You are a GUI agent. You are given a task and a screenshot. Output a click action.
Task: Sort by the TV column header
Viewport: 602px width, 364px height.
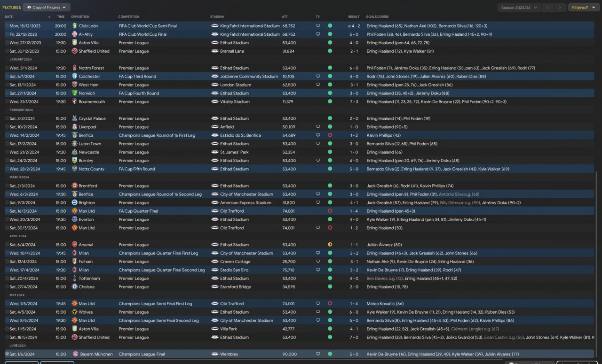(317, 17)
